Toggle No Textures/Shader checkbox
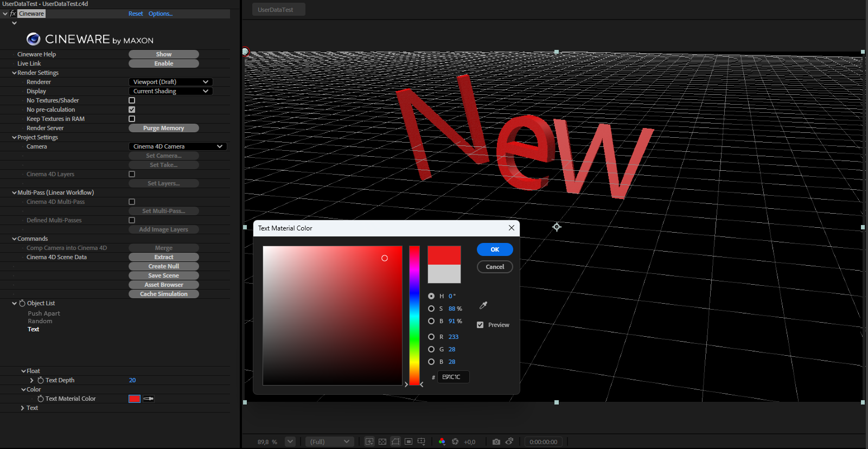Screen dimensions: 868x449 pyautogui.click(x=132, y=100)
